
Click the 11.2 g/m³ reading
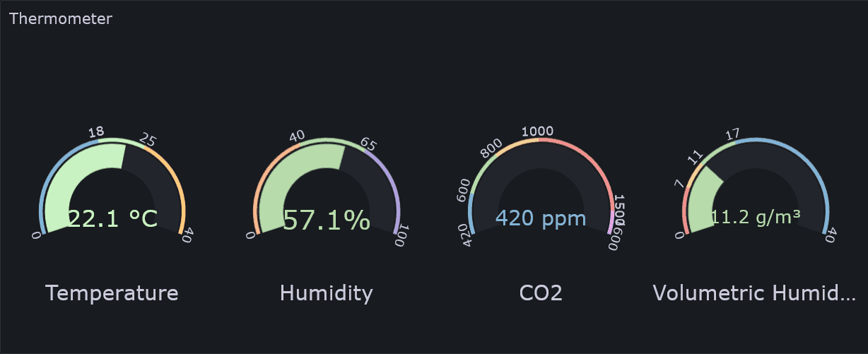(x=755, y=218)
